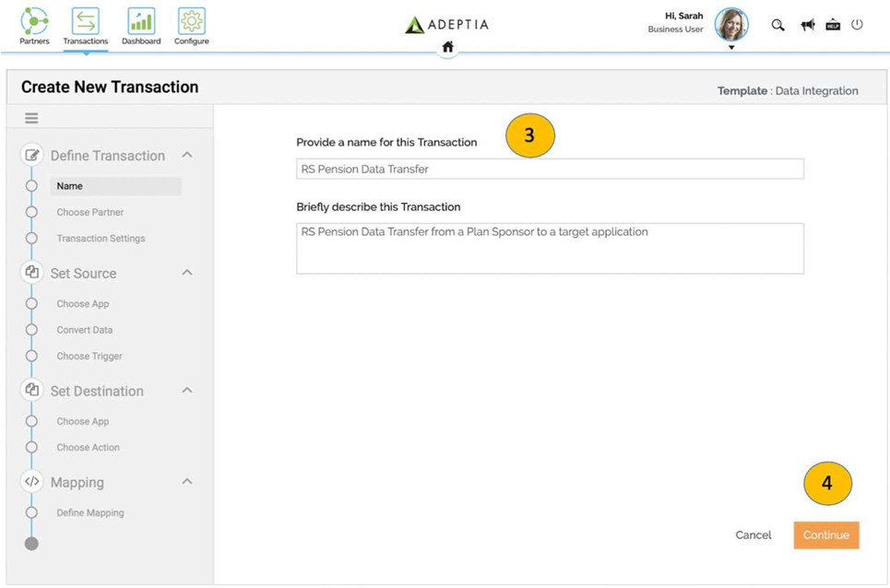
Task: Click the Cancel link
Action: pos(753,535)
